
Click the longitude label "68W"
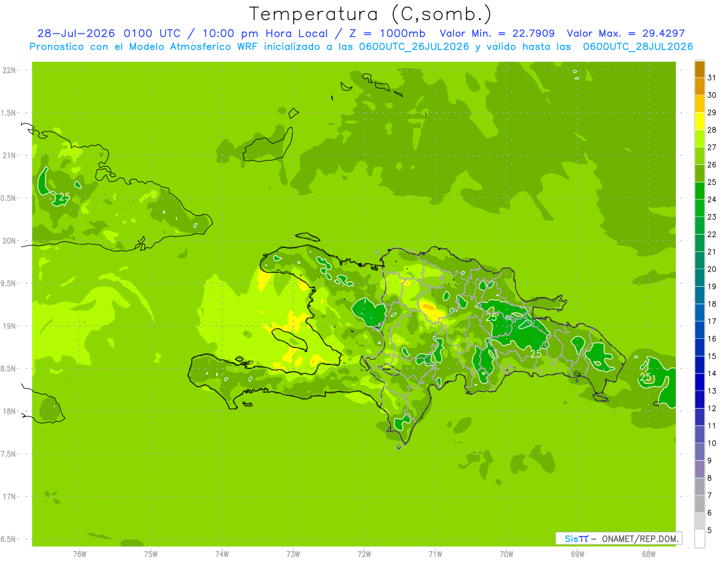click(x=649, y=554)
